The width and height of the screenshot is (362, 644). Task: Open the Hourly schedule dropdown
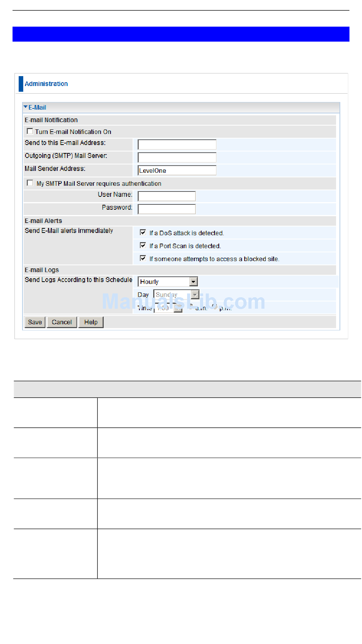[x=194, y=282]
